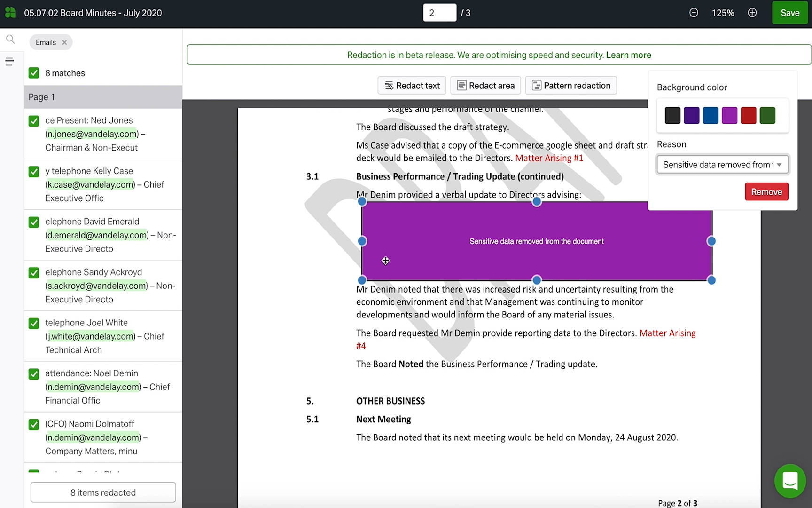Remove the Emails filter chip
Viewport: 812px width, 508px height.
[x=64, y=42]
